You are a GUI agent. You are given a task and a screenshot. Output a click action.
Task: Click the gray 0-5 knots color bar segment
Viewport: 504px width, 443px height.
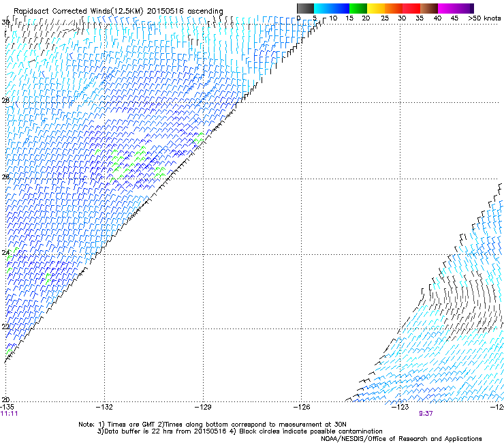pos(305,8)
